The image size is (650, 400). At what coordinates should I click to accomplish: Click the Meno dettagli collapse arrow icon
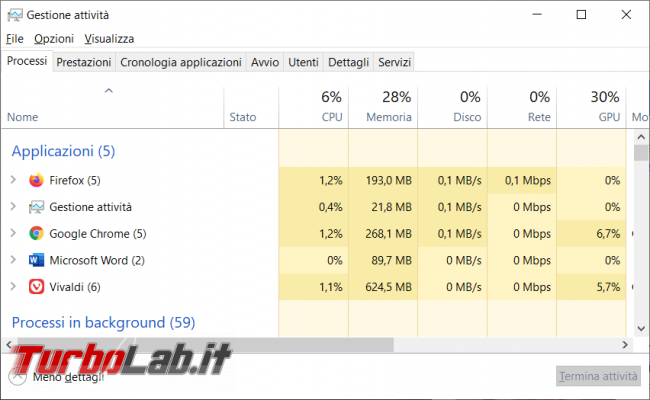coord(17,376)
